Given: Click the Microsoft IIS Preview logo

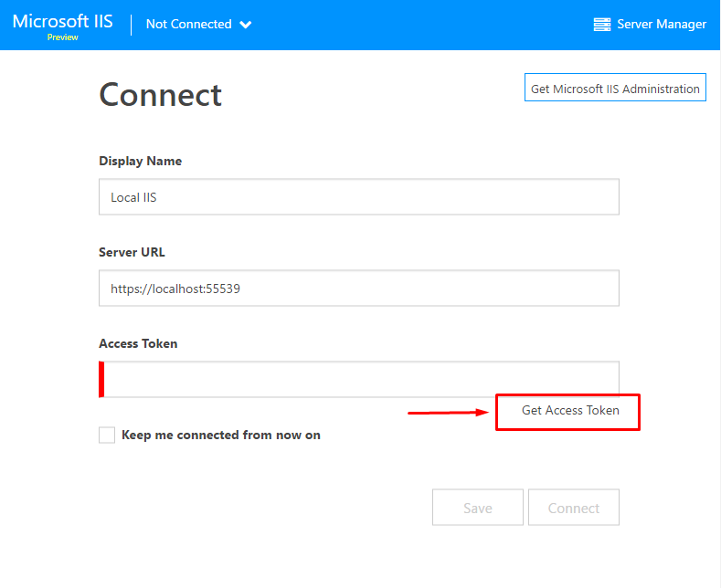Looking at the screenshot, I should [x=62, y=26].
